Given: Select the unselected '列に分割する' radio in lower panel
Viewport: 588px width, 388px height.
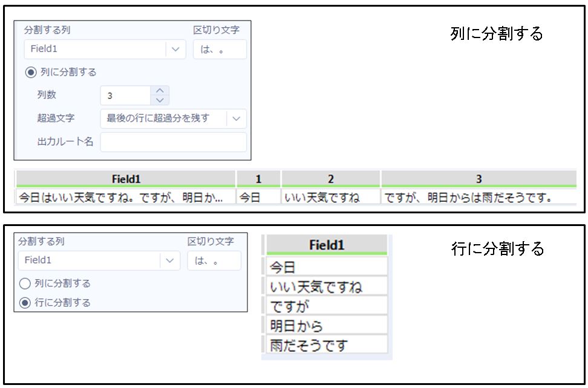Looking at the screenshot, I should (x=25, y=283).
